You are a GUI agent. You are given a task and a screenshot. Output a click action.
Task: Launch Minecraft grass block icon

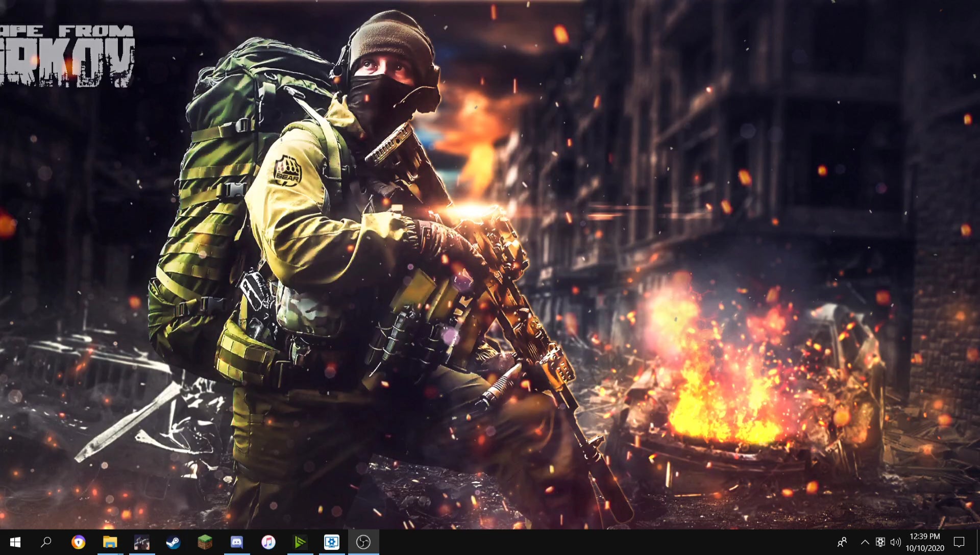click(205, 542)
